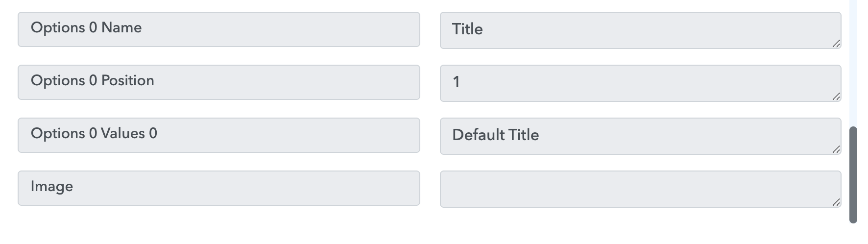The height and width of the screenshot is (244, 868).
Task: Click resize handle of the '1' textarea
Action: pos(836,97)
